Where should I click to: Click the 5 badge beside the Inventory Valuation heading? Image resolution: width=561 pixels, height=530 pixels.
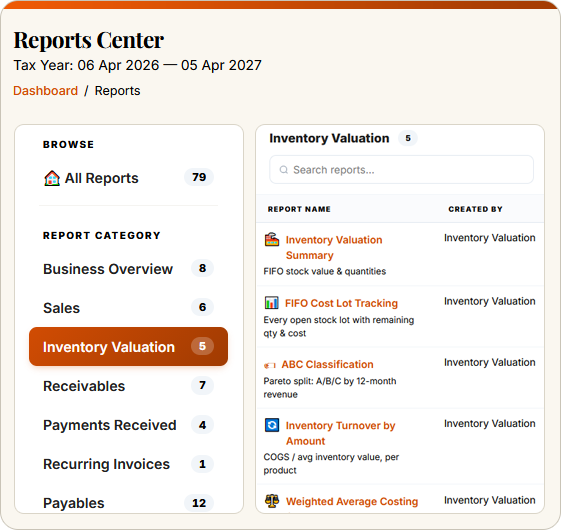(x=408, y=138)
